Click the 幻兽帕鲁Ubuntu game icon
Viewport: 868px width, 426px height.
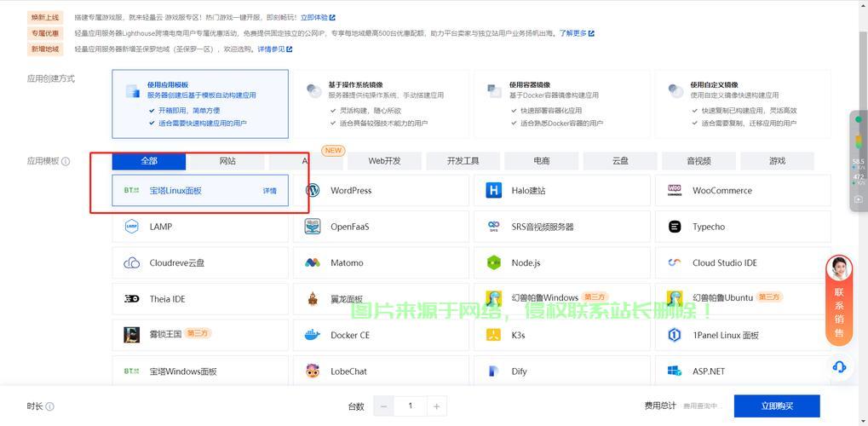point(675,299)
